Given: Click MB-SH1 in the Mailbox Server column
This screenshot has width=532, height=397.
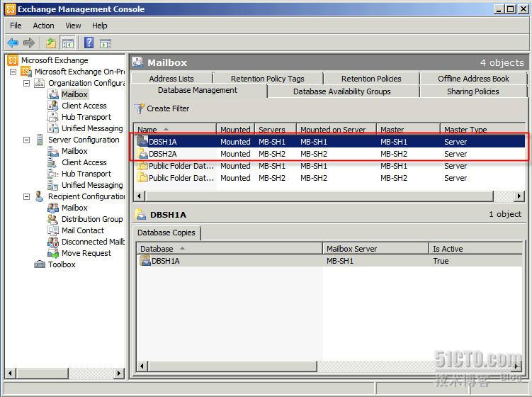Looking at the screenshot, I should (340, 261).
